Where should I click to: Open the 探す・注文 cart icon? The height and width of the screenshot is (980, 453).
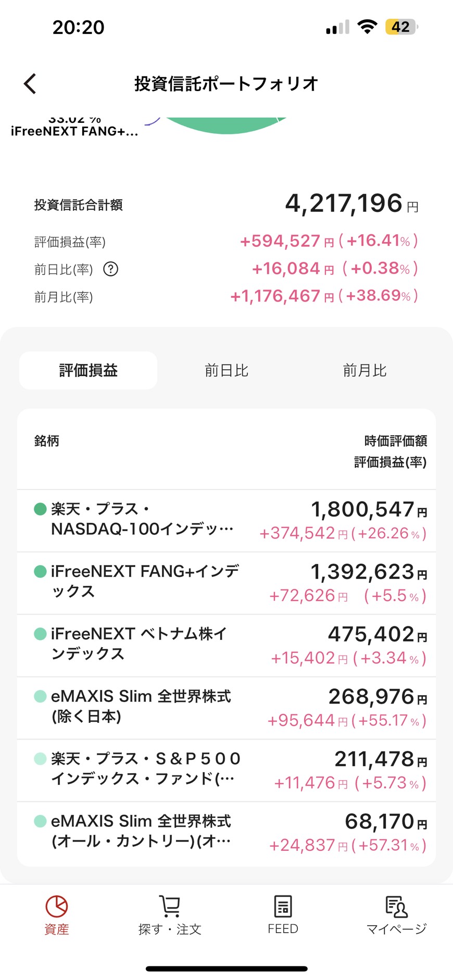coord(169,907)
